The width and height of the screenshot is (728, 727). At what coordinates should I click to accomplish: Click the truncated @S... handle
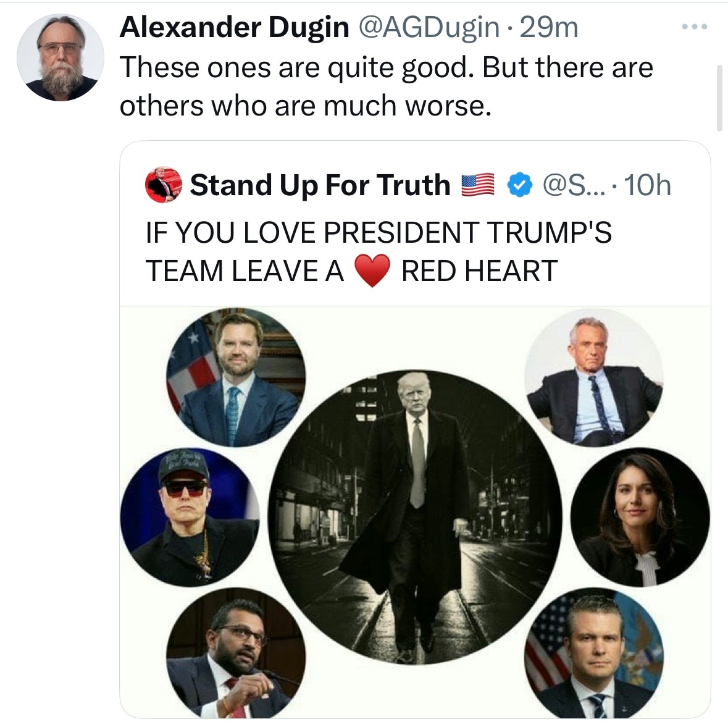pos(573,185)
